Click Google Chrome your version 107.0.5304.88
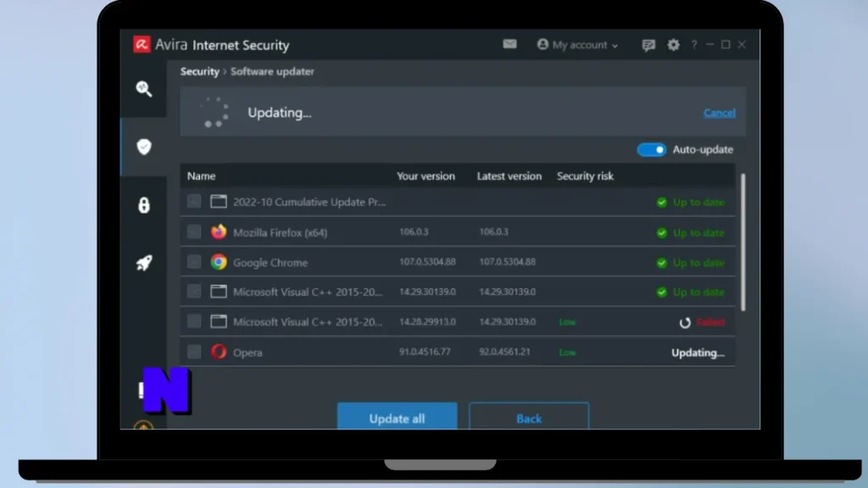The image size is (868, 488). point(427,262)
